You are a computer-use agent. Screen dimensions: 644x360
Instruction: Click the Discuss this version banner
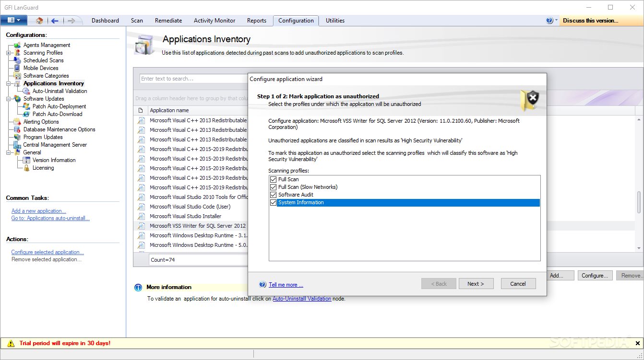[600, 21]
